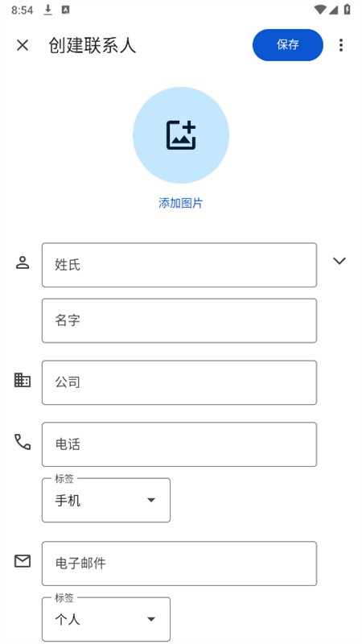Image resolution: width=362 pixels, height=644 pixels.
Task: Save the contact with 保存 button
Action: [288, 45]
